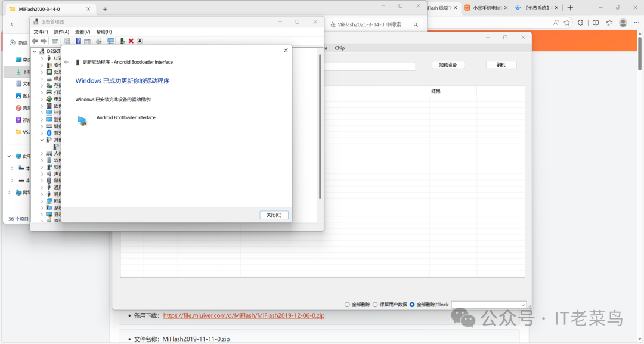Click the show/hide console tree toolbar icon
This screenshot has height=344, width=644.
point(55,41)
